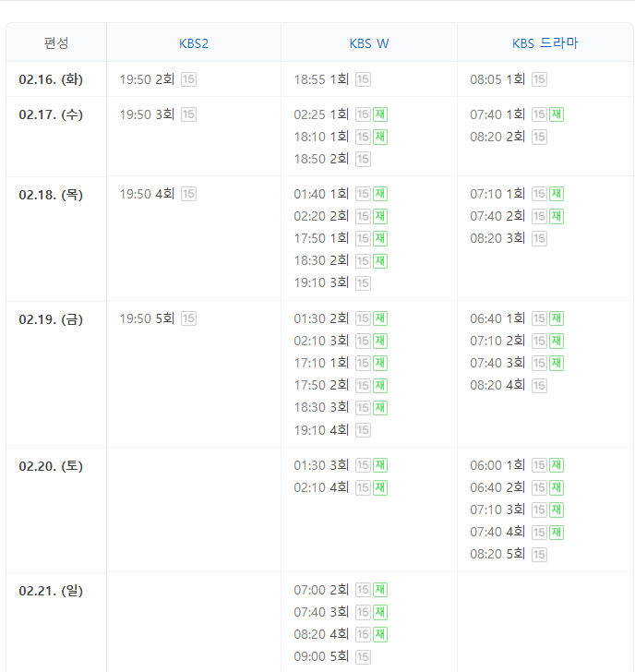Viewport: 635px width, 672px height.
Task: Click the green 재 rerun badge beside 02:25 1회
Action: point(380,114)
